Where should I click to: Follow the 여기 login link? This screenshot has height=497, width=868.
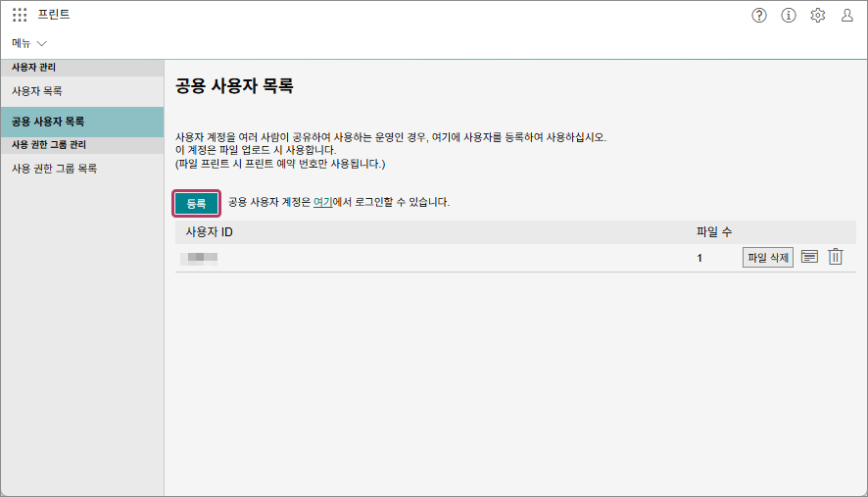[x=323, y=202]
